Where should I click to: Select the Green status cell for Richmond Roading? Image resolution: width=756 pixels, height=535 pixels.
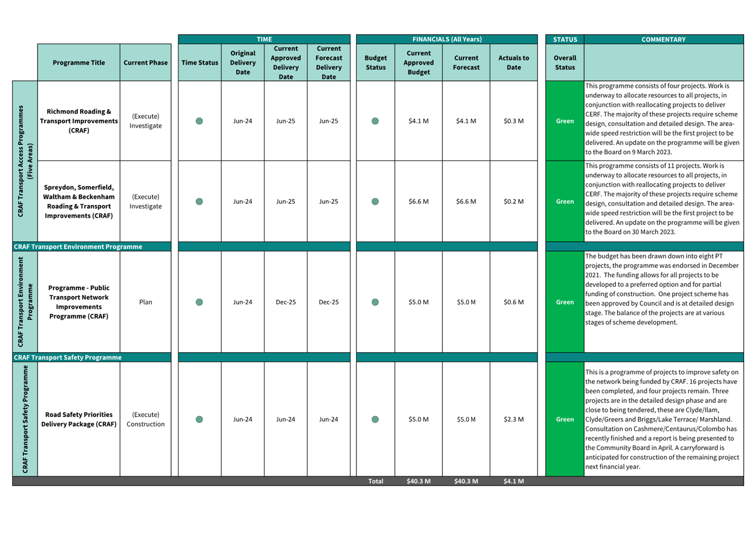[x=565, y=121]
